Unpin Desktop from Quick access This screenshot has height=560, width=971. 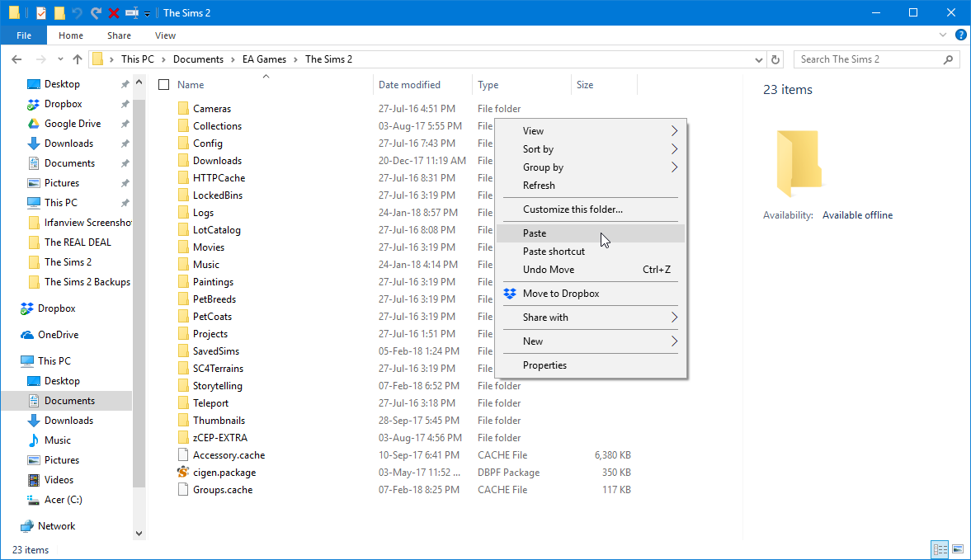pos(125,84)
